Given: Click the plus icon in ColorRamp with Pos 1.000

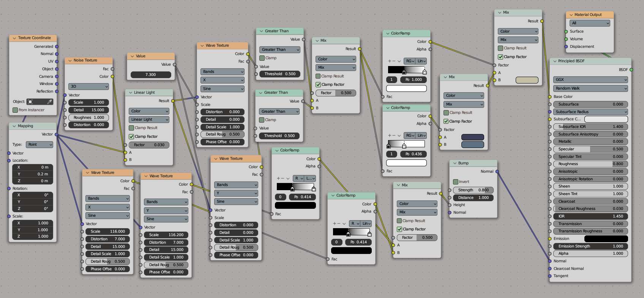Looking at the screenshot, I should (390, 61).
